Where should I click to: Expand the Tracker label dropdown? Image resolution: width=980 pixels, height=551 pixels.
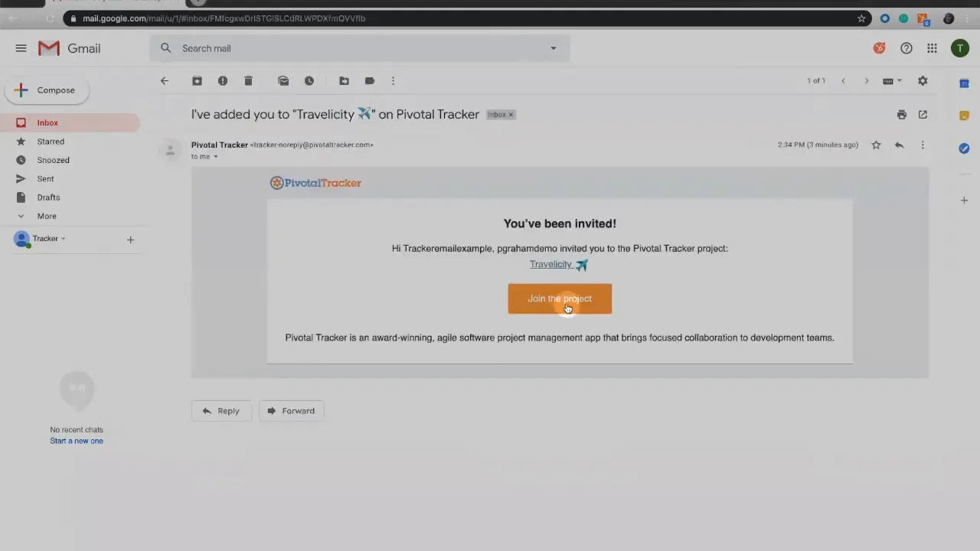tap(63, 238)
